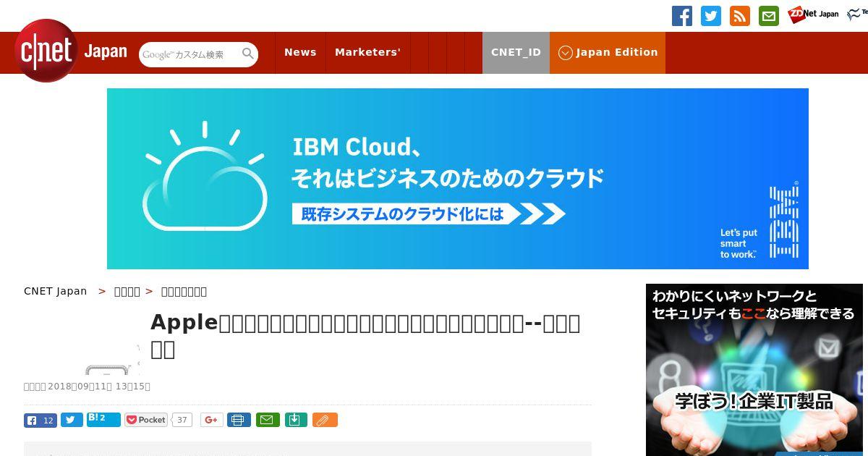Share the article via Facebook button showing 12
Viewport: 868px width, 456px height.
(41, 420)
